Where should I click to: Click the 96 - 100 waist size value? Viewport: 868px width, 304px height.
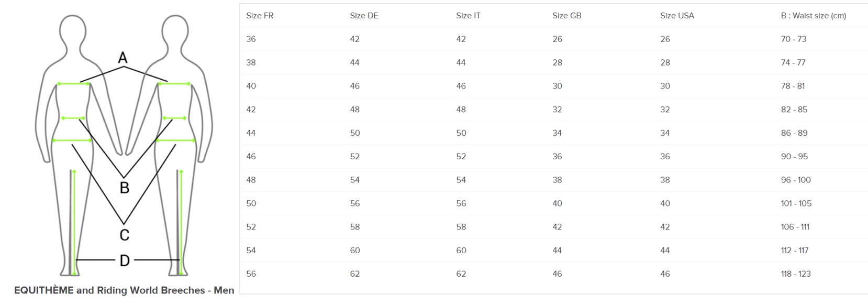click(795, 180)
